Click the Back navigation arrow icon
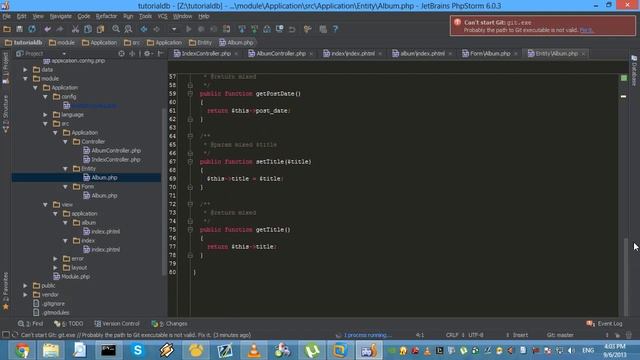The image size is (640, 360). (144, 29)
